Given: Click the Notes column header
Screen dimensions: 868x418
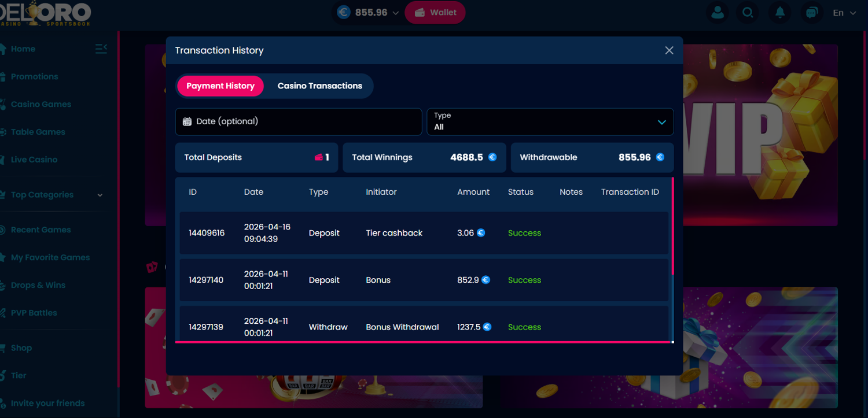Looking at the screenshot, I should (571, 192).
